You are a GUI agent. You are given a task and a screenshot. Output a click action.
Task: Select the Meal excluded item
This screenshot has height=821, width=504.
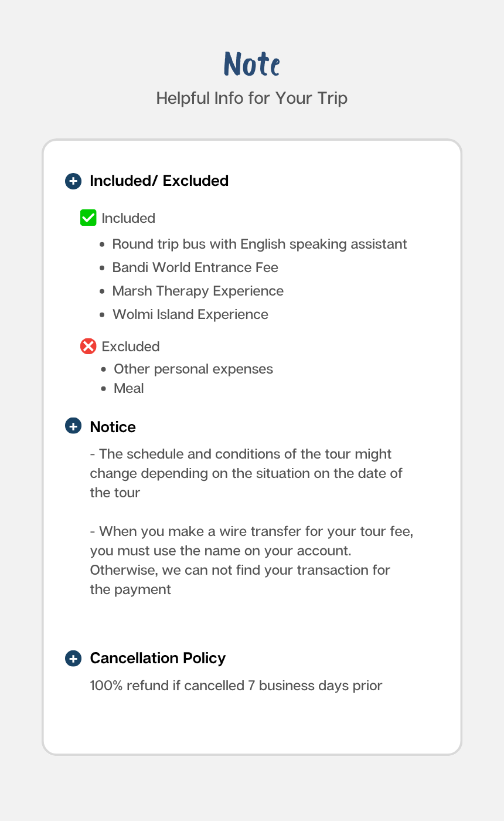[x=128, y=388]
